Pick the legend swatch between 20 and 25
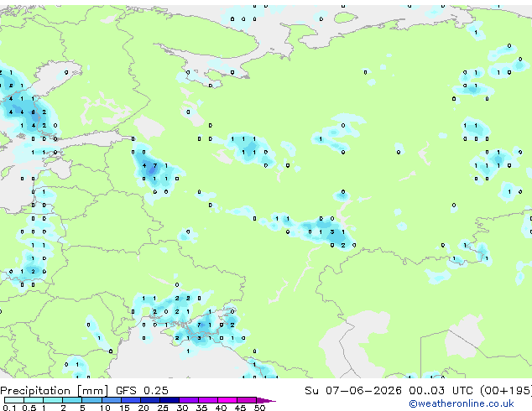This screenshot has height=411, width=532. pos(149,400)
